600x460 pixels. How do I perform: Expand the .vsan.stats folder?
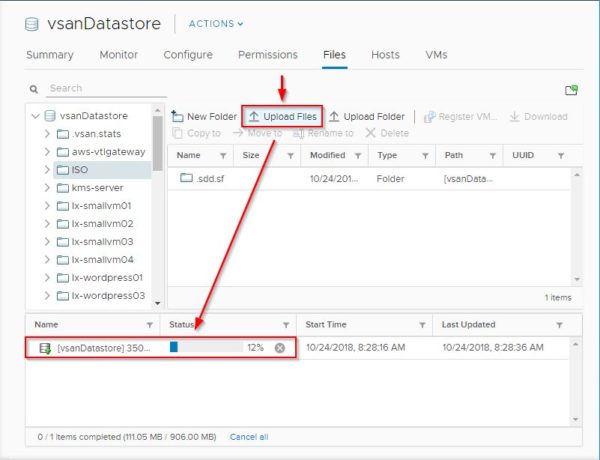pyautogui.click(x=47, y=134)
